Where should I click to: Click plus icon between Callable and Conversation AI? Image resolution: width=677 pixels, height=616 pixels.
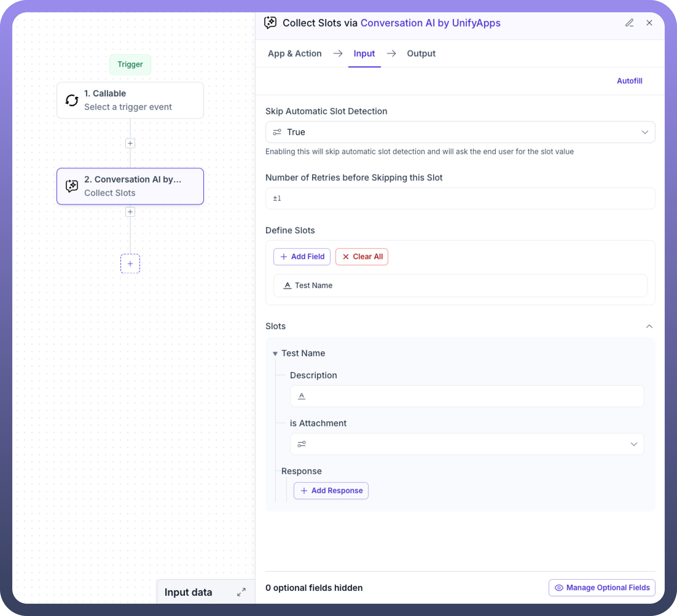130,143
